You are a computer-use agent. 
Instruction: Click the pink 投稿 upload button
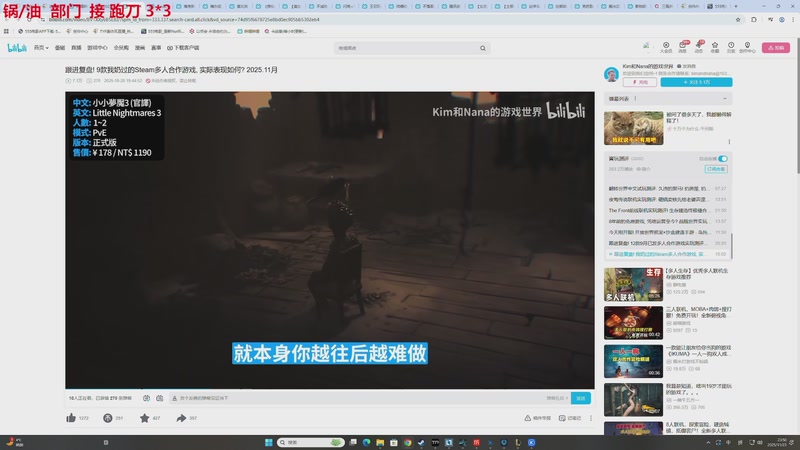(x=776, y=47)
